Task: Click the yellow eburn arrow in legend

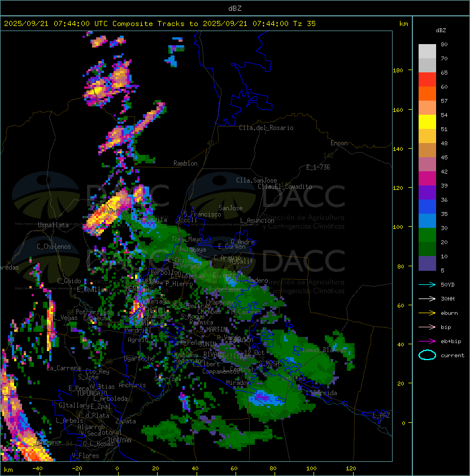Action: [427, 313]
